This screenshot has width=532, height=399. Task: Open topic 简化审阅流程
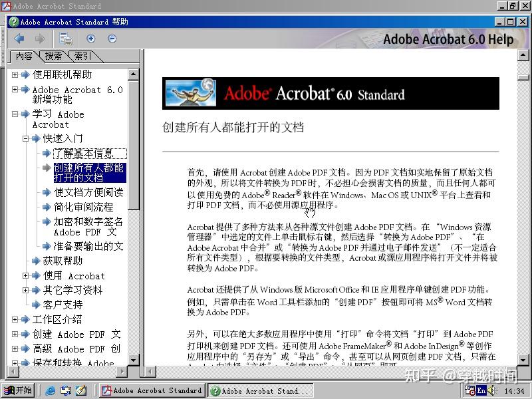coord(83,207)
